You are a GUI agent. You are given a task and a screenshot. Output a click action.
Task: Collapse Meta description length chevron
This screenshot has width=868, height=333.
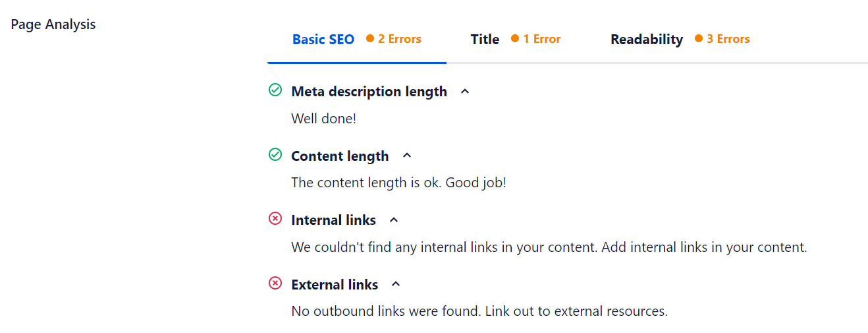click(x=465, y=92)
